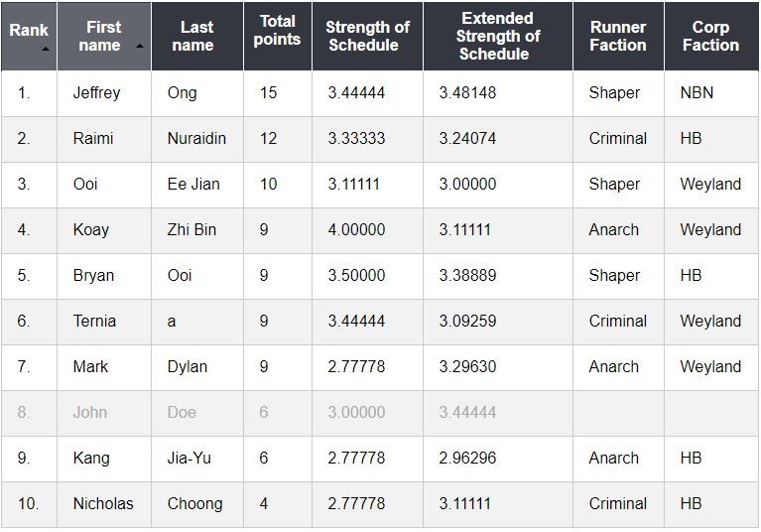Click the Rank column sort arrow

[44, 48]
